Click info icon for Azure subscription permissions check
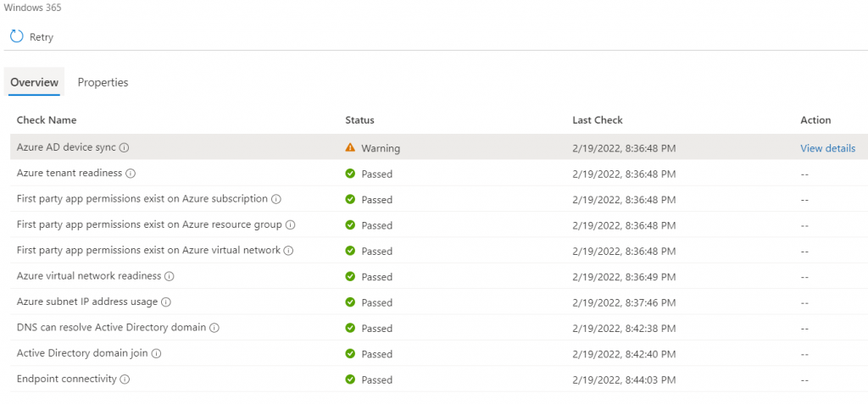868x404 pixels. point(275,199)
